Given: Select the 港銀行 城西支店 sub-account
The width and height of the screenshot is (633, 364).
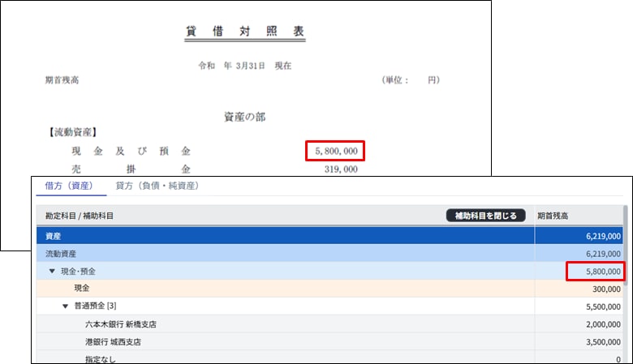Looking at the screenshot, I should click(x=115, y=341).
